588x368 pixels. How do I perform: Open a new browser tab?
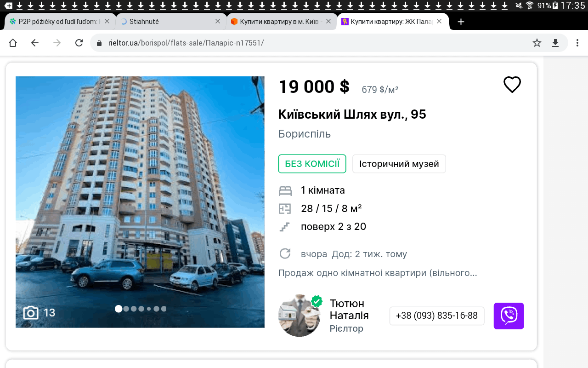pos(461,22)
